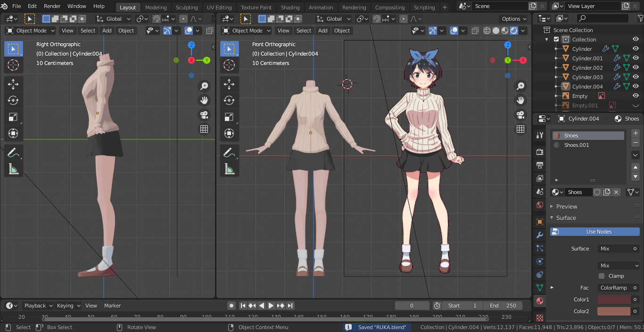
Task: Enable the Clamp checkbox
Action: [601, 276]
